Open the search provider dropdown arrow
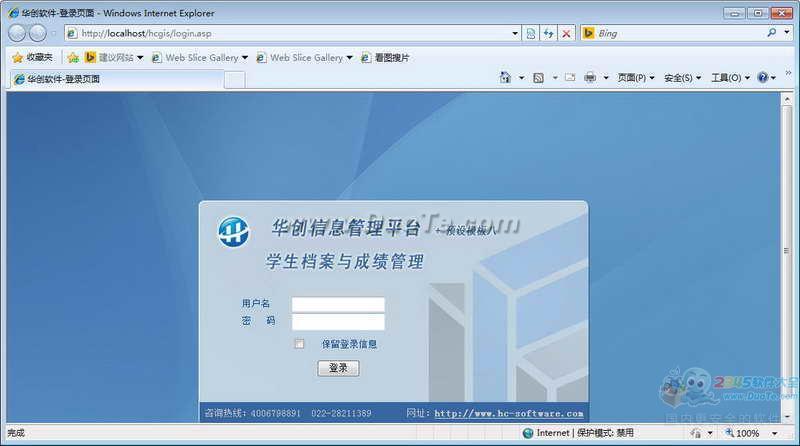The height and width of the screenshot is (446, 800). coord(787,33)
